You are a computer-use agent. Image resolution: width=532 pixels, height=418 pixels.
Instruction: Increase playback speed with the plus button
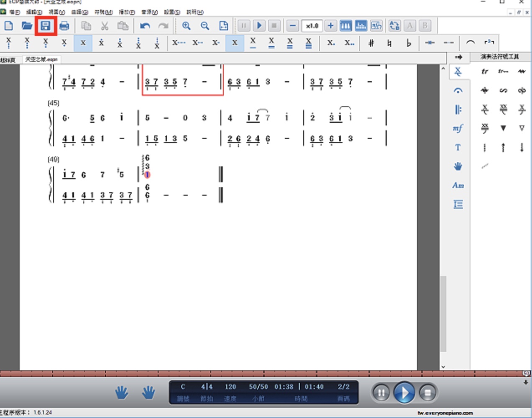tap(330, 26)
